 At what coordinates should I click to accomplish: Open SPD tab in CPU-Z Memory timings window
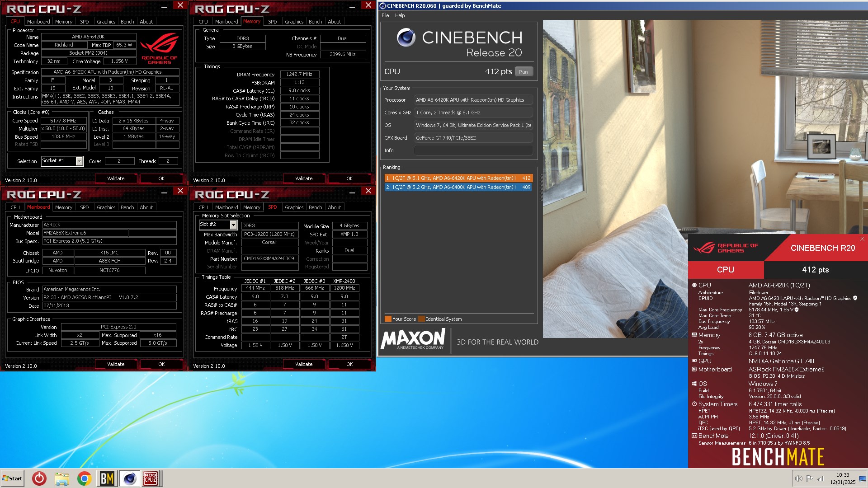[272, 22]
